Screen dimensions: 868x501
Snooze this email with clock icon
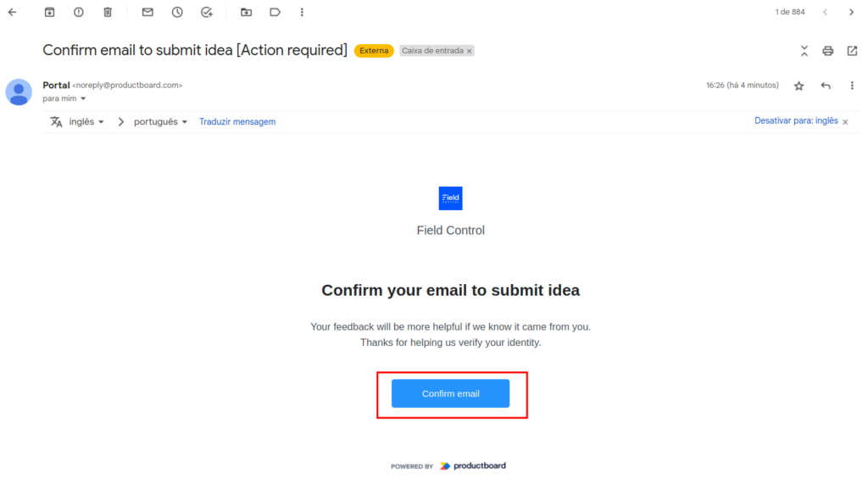coord(176,12)
